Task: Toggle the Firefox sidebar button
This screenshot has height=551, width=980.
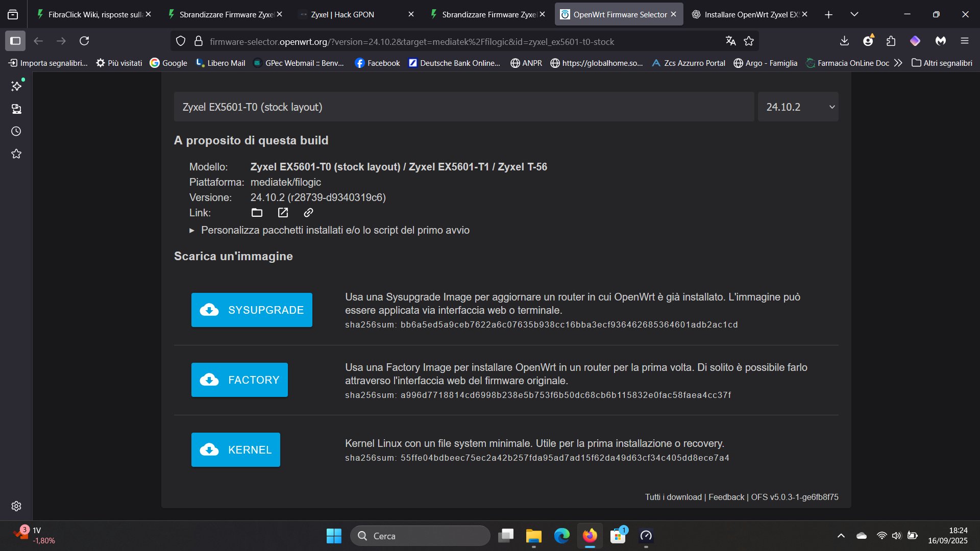Action: point(15,41)
